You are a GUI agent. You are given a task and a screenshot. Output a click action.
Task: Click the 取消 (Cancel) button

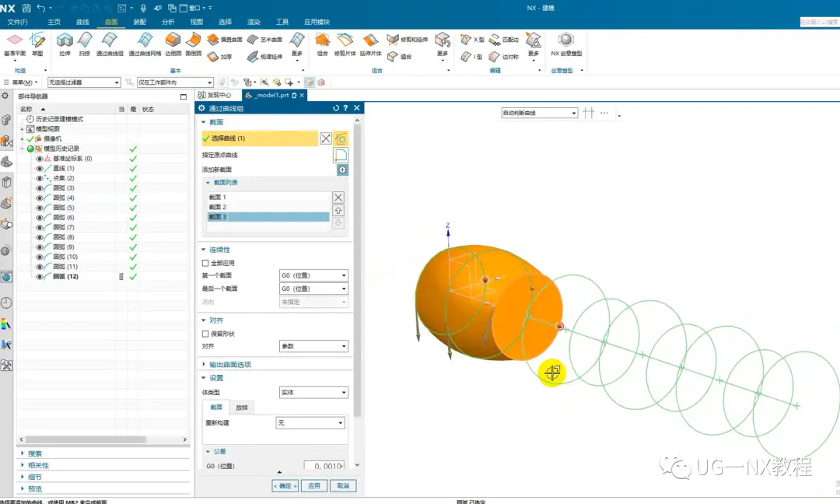coord(343,486)
